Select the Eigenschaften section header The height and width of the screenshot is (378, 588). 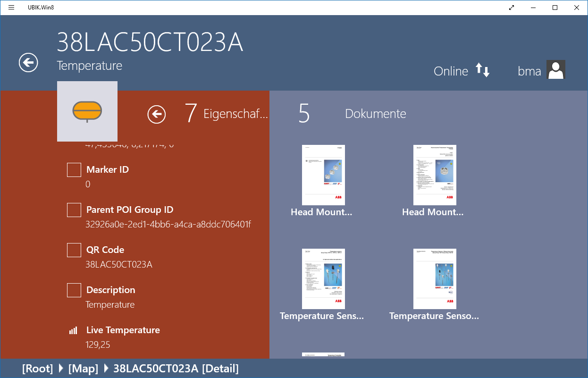pos(235,114)
